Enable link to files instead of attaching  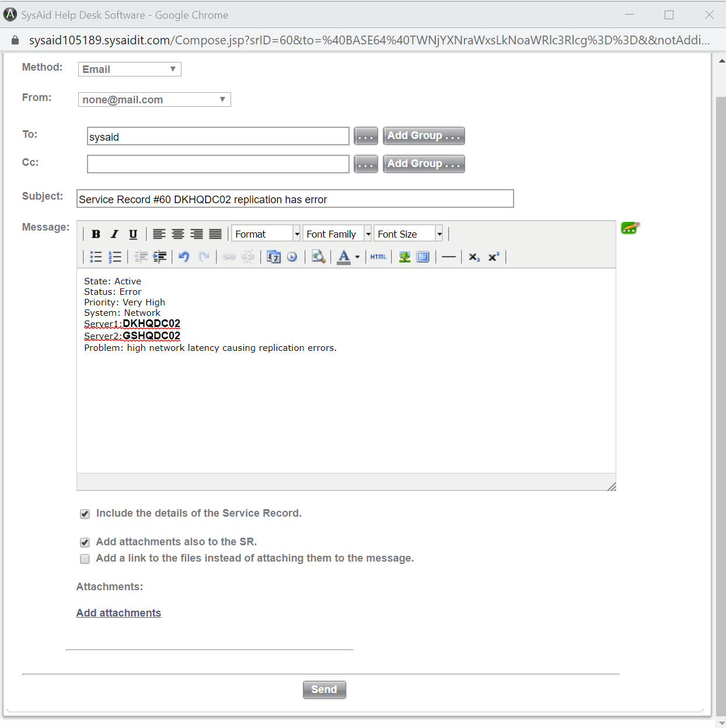pyautogui.click(x=85, y=559)
